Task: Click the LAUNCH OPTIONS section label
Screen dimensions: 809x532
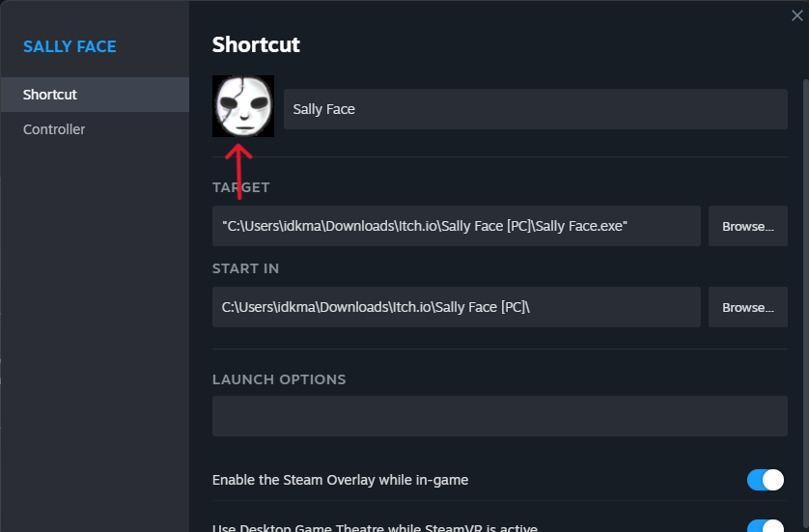Action: pos(279,379)
